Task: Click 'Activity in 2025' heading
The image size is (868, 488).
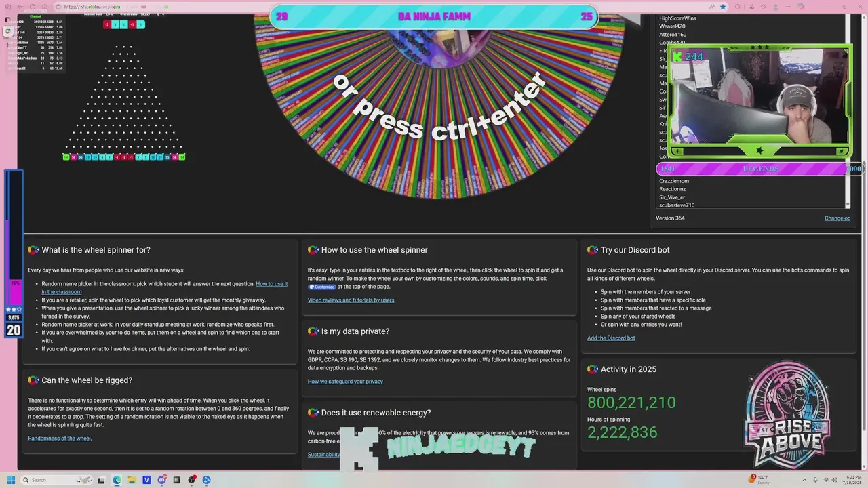Action: coord(629,369)
